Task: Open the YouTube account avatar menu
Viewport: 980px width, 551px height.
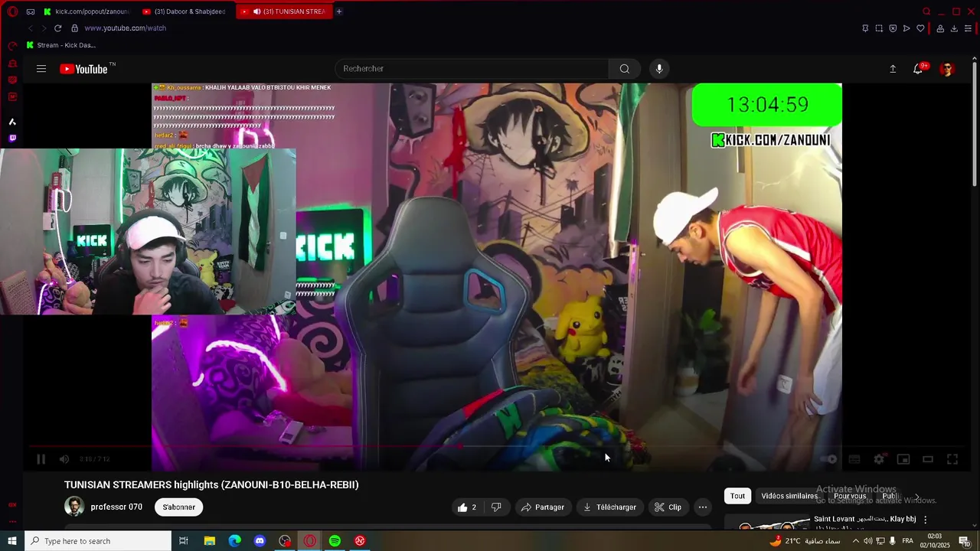Action: click(x=947, y=69)
